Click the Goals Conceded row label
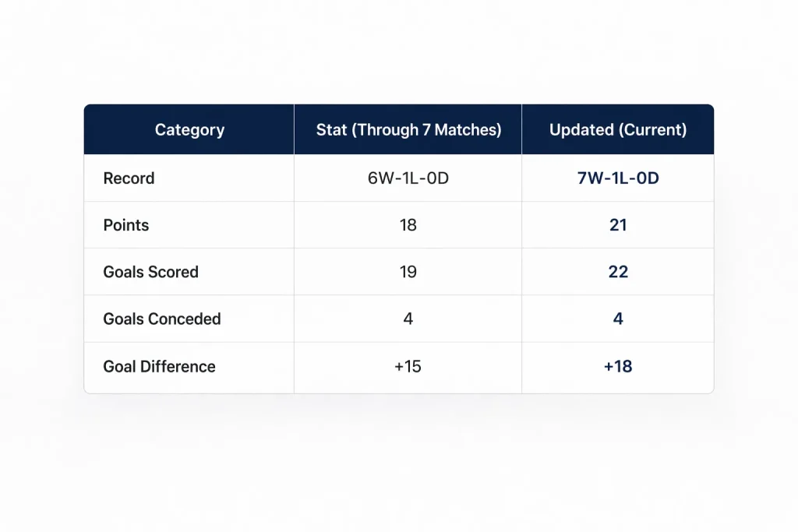The height and width of the screenshot is (532, 798). tap(162, 319)
